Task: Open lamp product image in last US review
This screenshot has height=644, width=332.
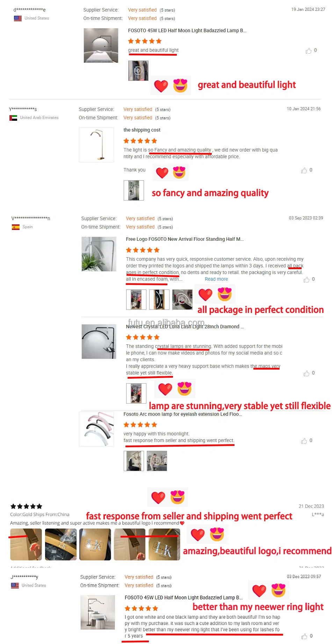Action: [x=98, y=612]
